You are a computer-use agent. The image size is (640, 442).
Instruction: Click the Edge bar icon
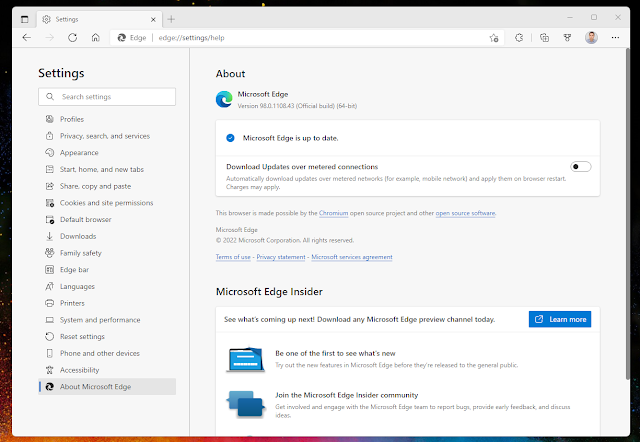coord(49,270)
